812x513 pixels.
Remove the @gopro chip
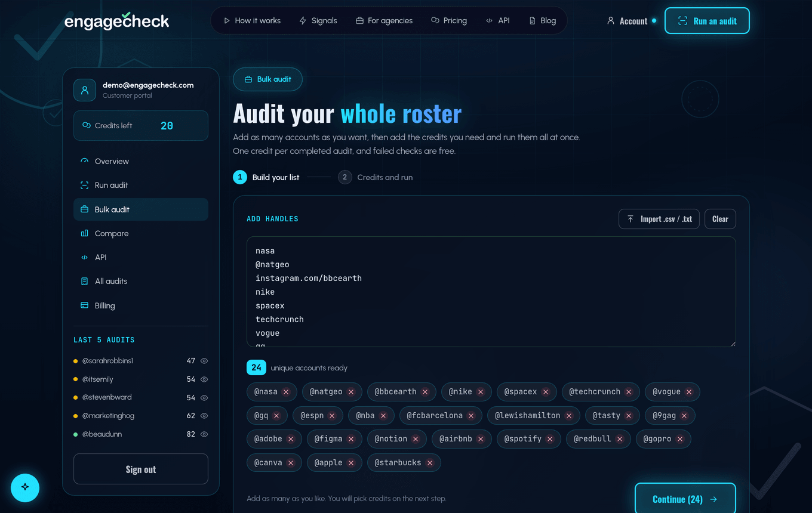point(680,439)
